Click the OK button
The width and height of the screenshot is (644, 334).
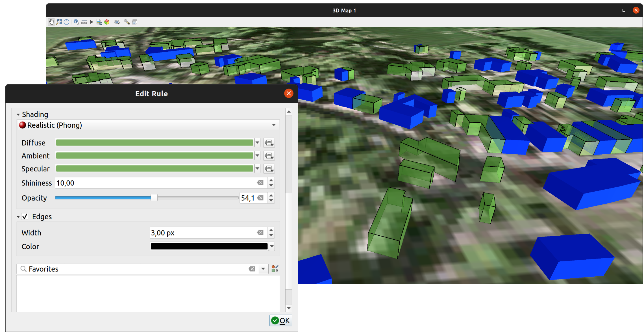280,320
